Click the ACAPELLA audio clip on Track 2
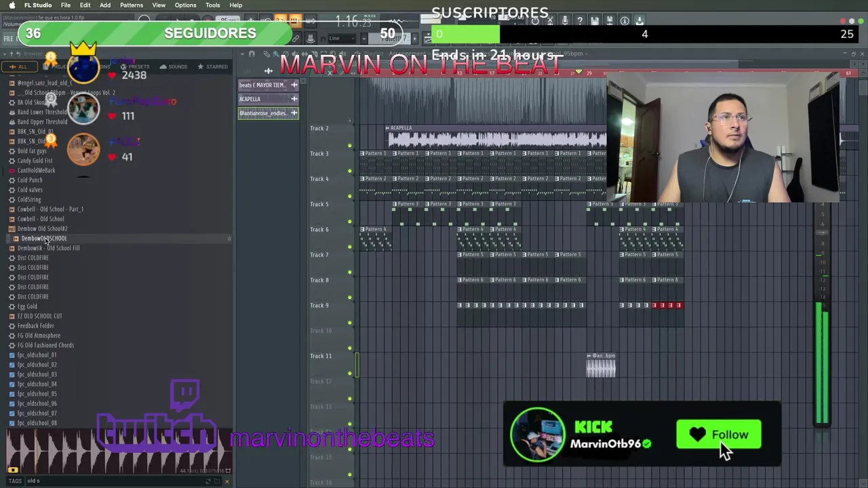 [496, 138]
